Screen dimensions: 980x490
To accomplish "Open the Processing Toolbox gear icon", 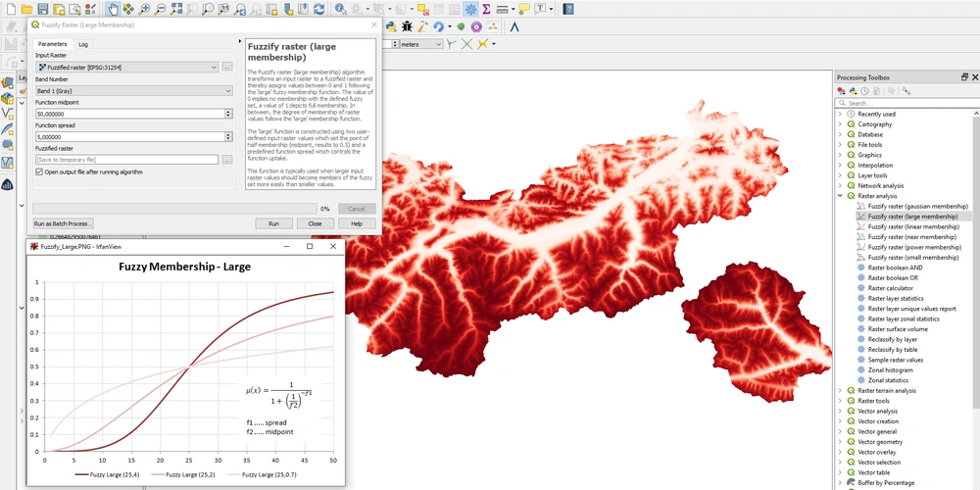I will (470, 10).
